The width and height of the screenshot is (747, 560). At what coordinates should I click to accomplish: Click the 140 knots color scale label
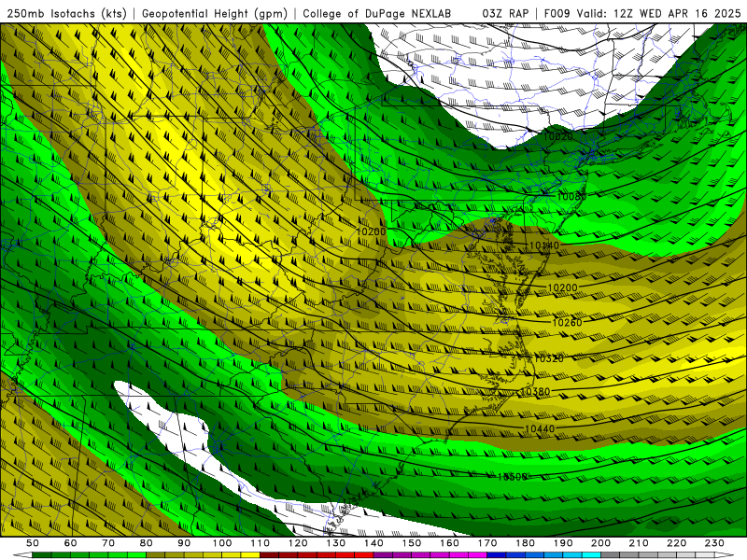373,543
